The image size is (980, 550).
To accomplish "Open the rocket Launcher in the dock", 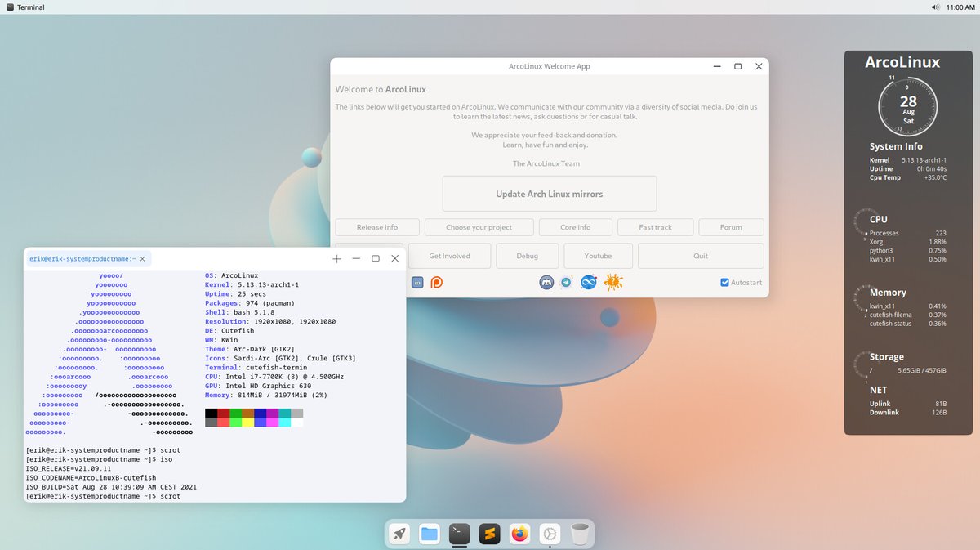I will 399,534.
